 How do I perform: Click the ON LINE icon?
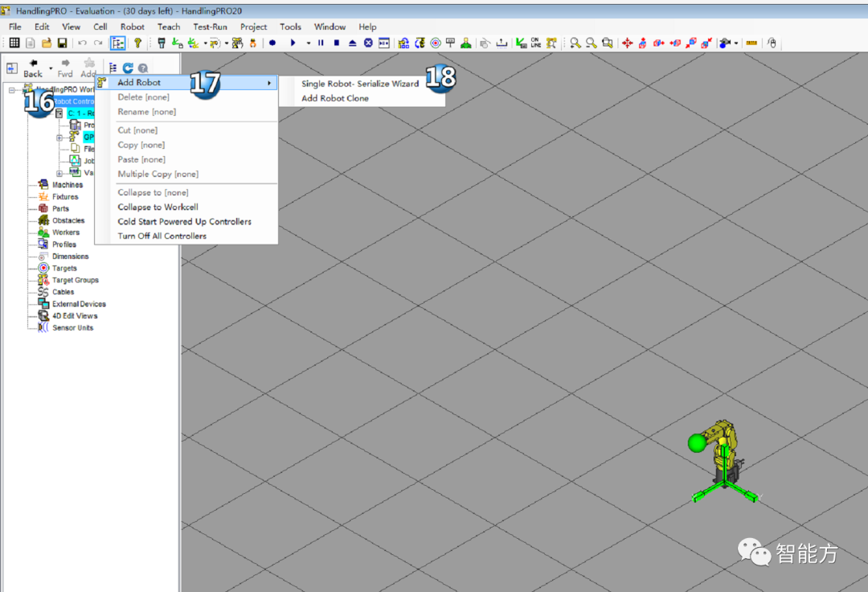[536, 43]
